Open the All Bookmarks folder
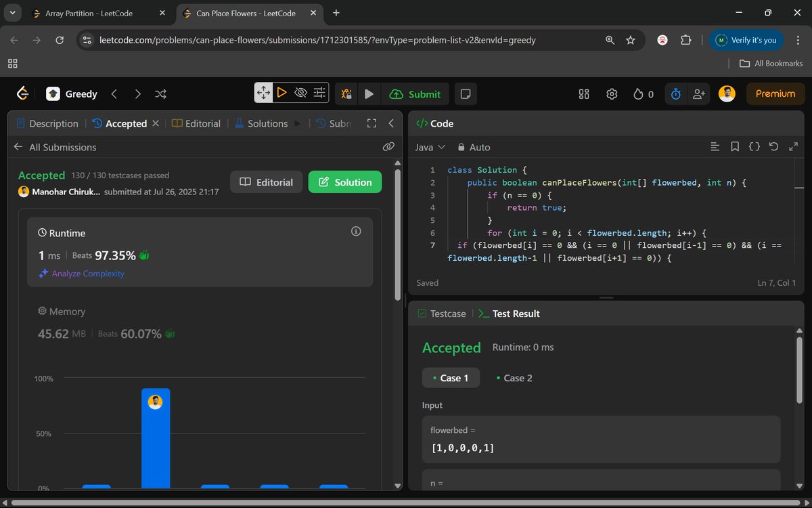812x508 pixels. coord(771,63)
